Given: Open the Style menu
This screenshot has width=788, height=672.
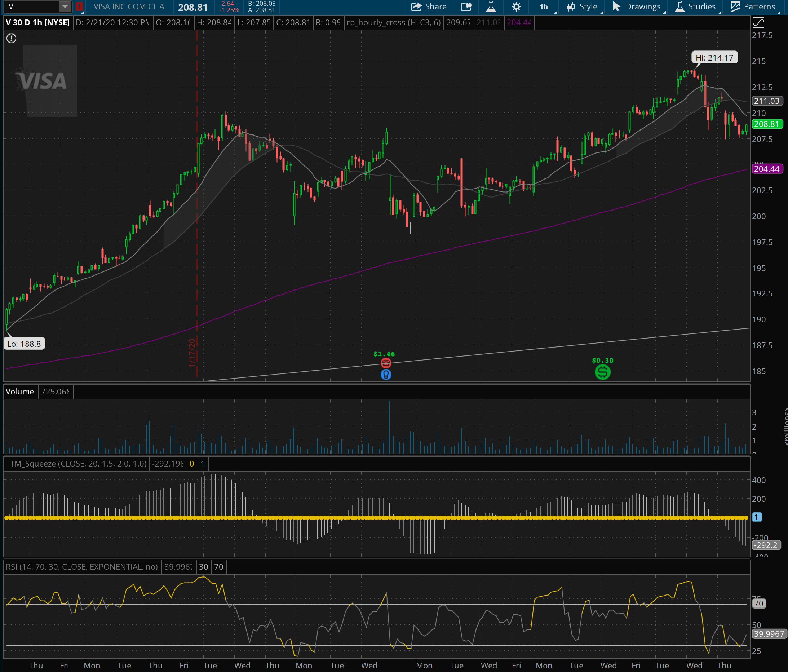Looking at the screenshot, I should (582, 6).
